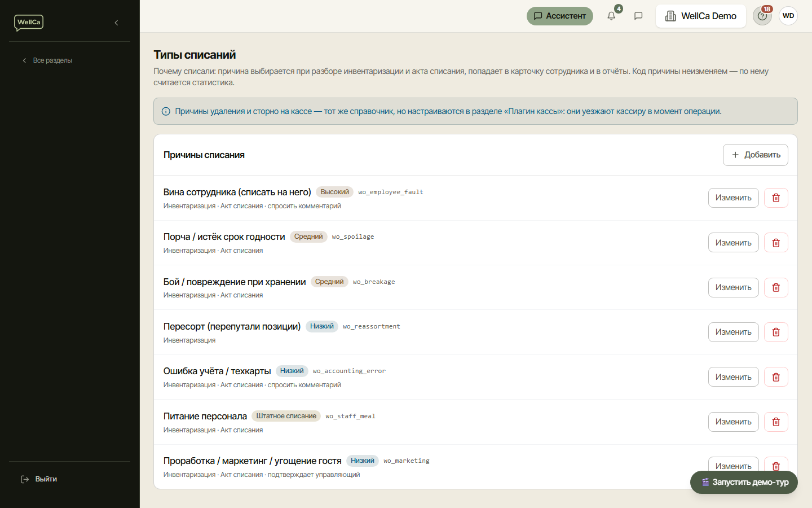The image size is (812, 508).
Task: Launch the demo tour via Запустить демо-тур
Action: click(x=744, y=482)
